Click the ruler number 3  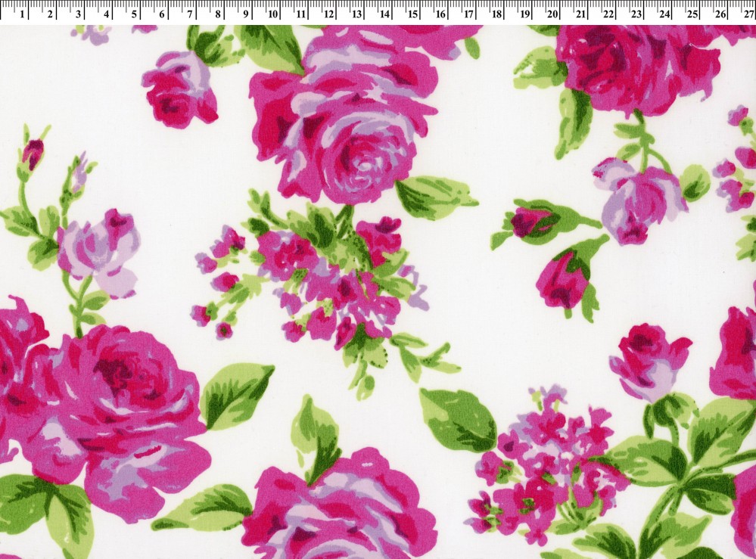pyautogui.click(x=78, y=14)
